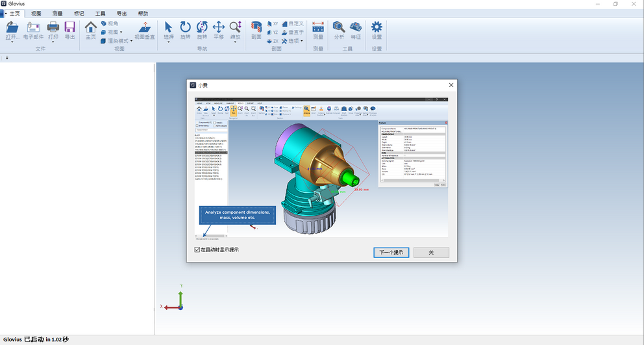Close the tip dialog with the X
The width and height of the screenshot is (644, 345).
tap(451, 85)
